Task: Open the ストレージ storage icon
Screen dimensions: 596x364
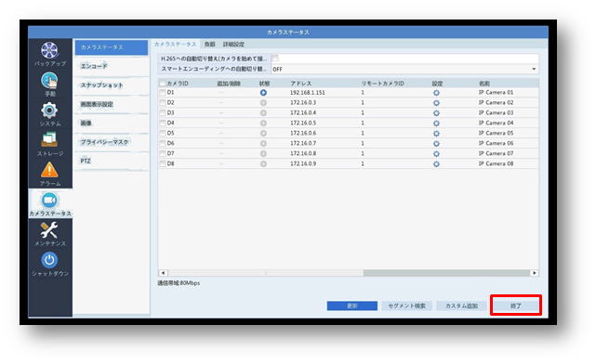Action: tap(49, 139)
